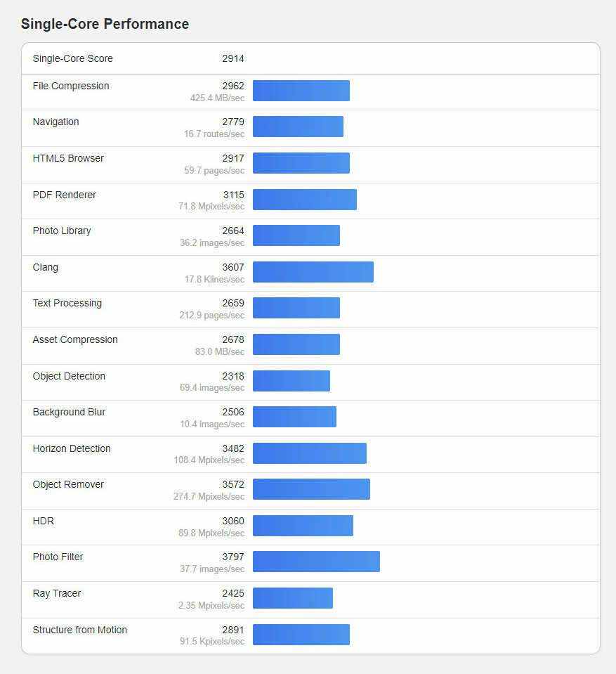Screen dimensions: 616x674
Task: Click the Ray Tracer result bar
Action: coord(292,598)
